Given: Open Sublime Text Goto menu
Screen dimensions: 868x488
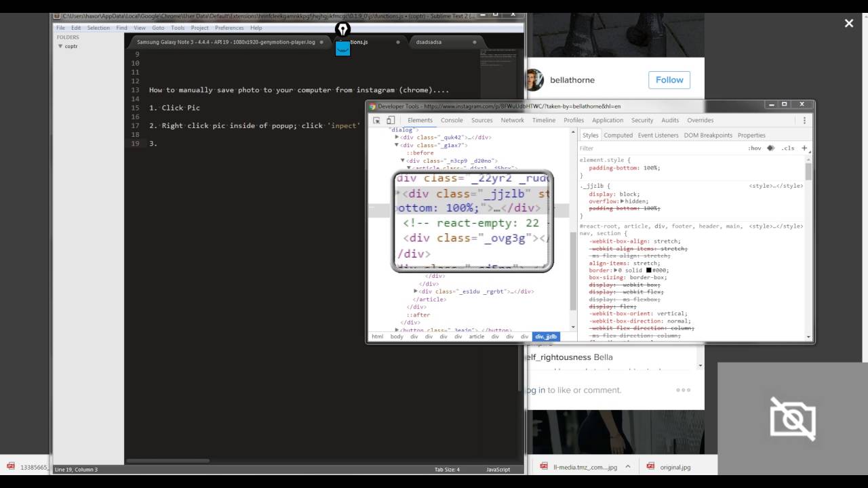Looking at the screenshot, I should [158, 28].
